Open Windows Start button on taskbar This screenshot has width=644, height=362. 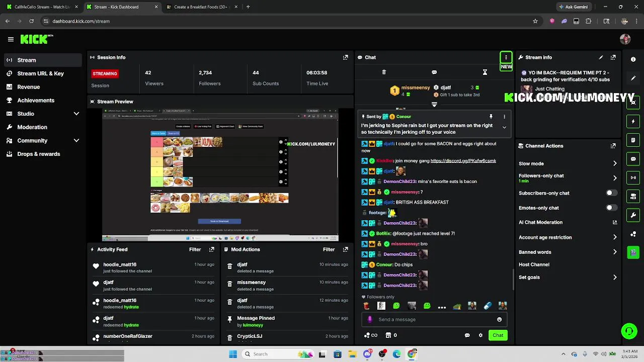point(233,354)
